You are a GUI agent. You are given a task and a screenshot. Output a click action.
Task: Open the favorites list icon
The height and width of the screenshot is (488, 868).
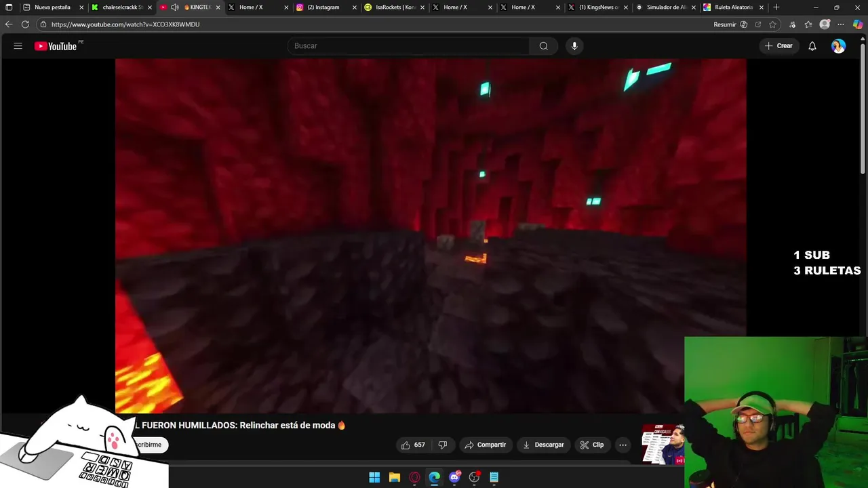pyautogui.click(x=808, y=24)
